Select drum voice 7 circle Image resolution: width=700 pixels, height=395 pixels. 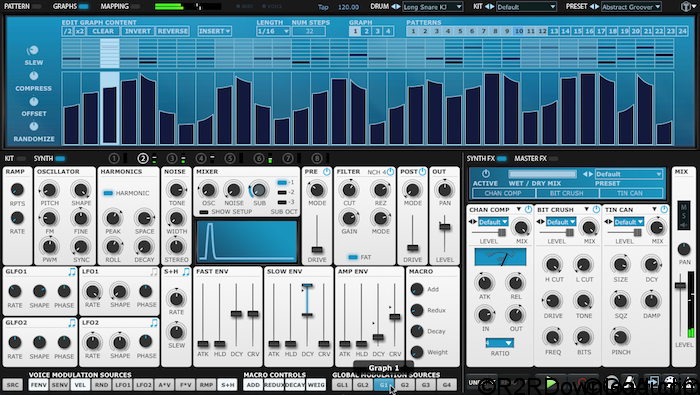click(x=288, y=158)
